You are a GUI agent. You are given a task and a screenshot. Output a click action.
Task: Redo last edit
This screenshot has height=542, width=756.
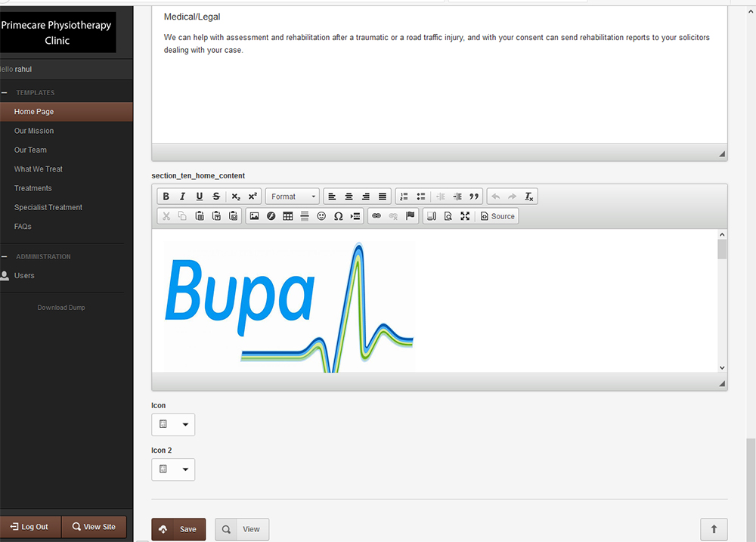click(512, 197)
